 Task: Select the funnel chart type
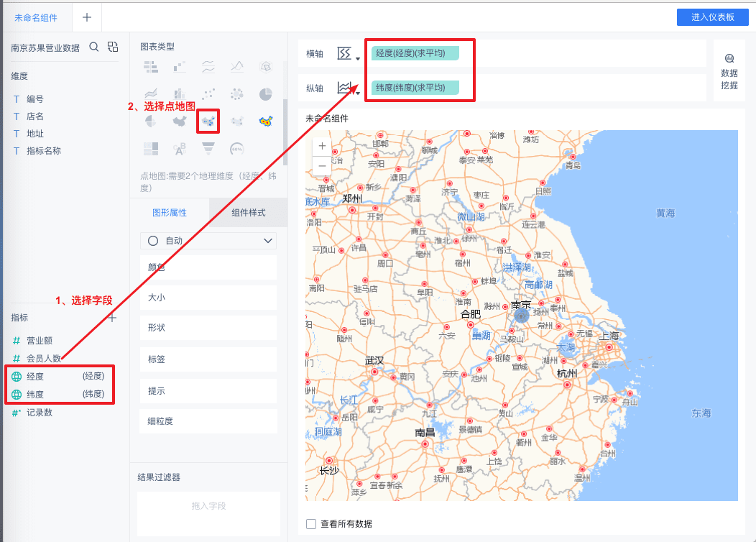click(208, 149)
